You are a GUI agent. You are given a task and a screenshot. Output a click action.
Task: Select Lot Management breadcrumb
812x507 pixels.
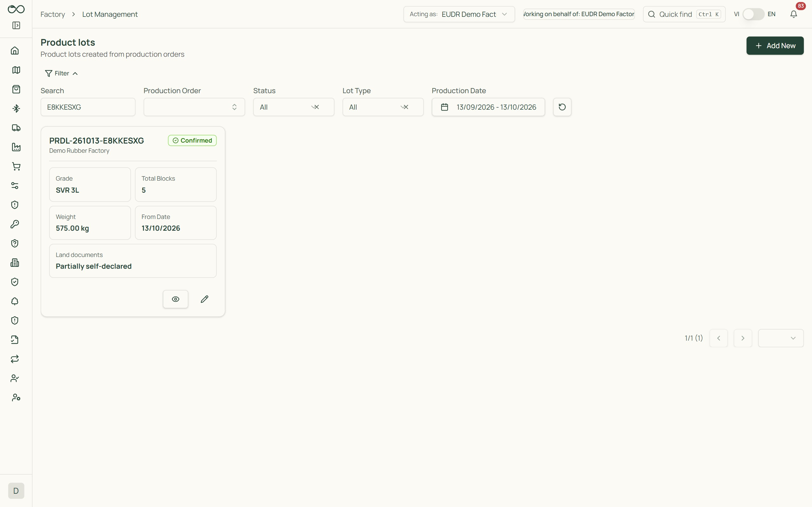pyautogui.click(x=110, y=14)
